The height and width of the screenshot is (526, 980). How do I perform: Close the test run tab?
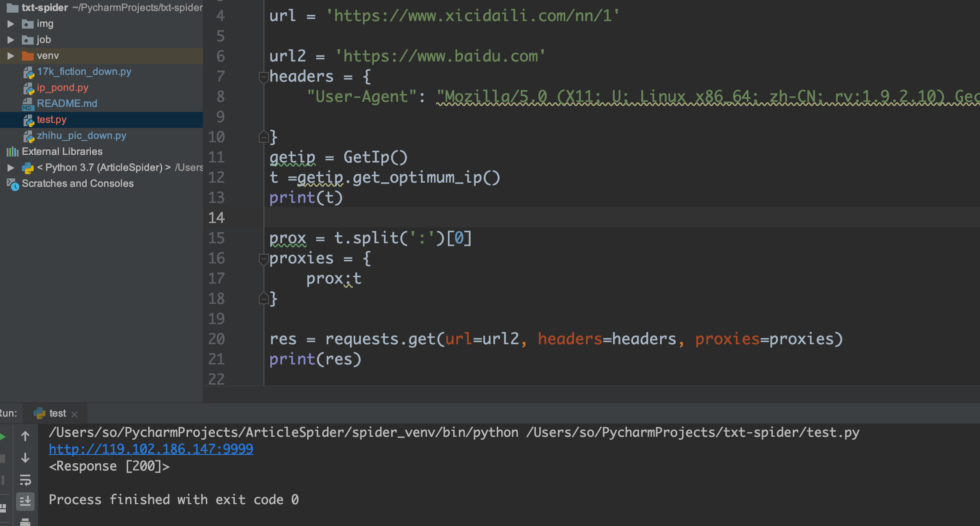[75, 414]
